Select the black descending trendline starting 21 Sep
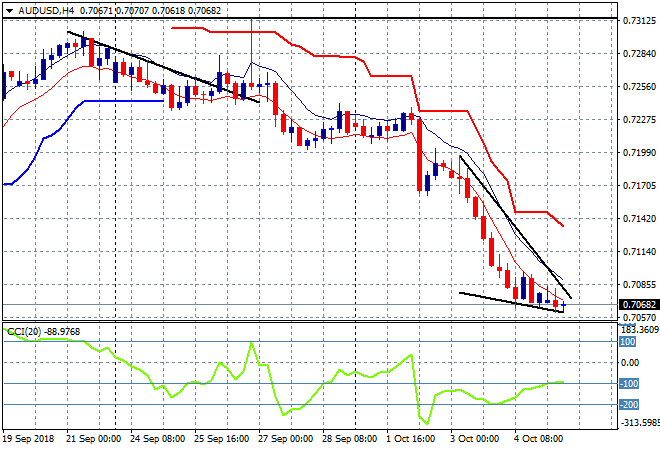This screenshot has width=660, height=450. click(x=164, y=67)
